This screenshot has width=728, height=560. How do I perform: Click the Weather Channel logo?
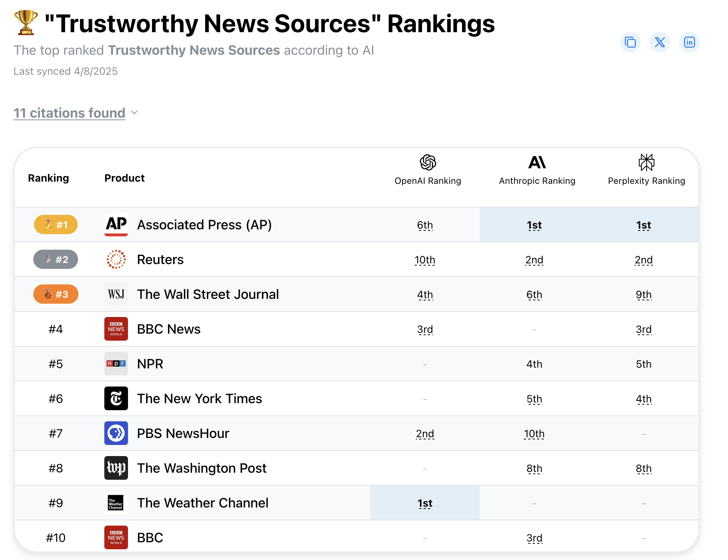[x=116, y=503]
